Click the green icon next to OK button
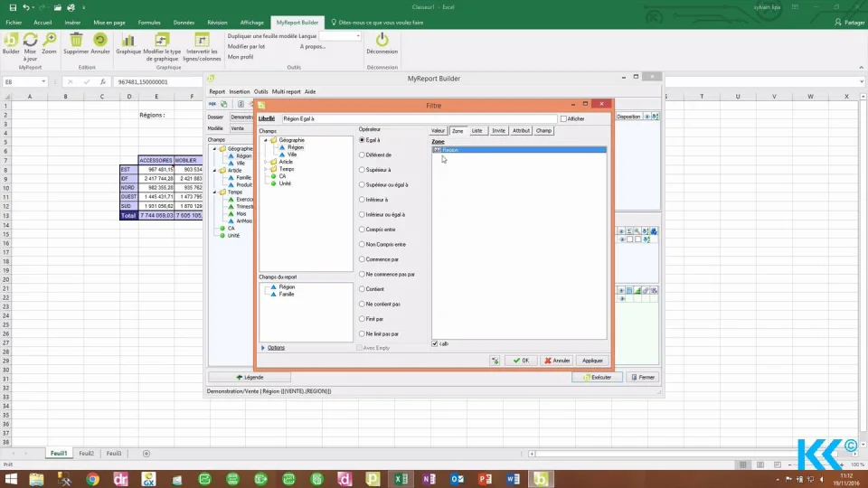The image size is (868, 488). pos(495,361)
